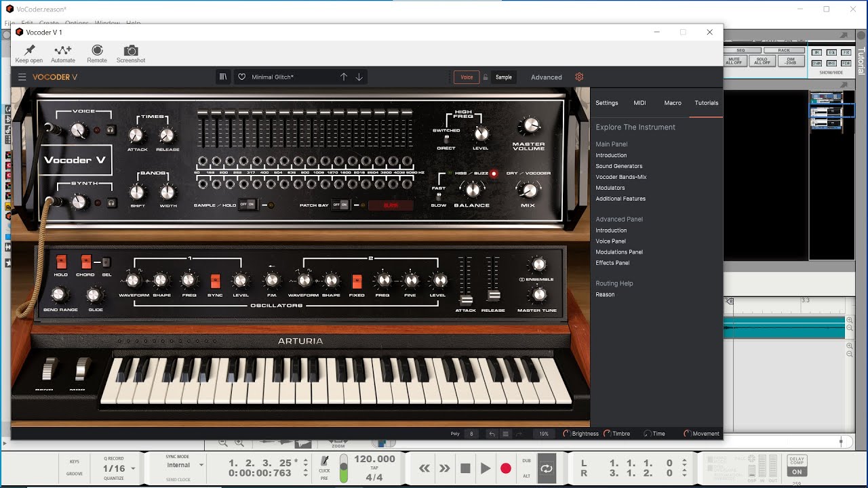This screenshot has height=488, width=868.
Task: Open the Advanced panel
Action: (x=547, y=77)
